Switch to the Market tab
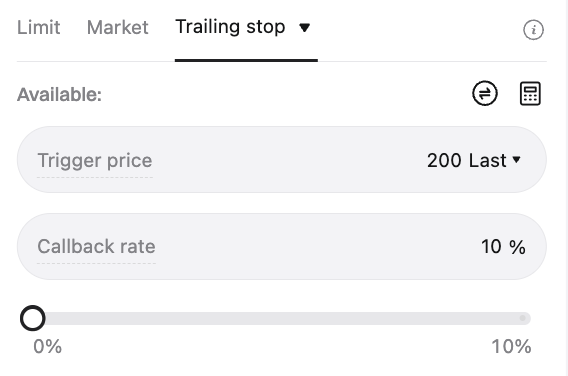This screenshot has height=376, width=568. 118,28
